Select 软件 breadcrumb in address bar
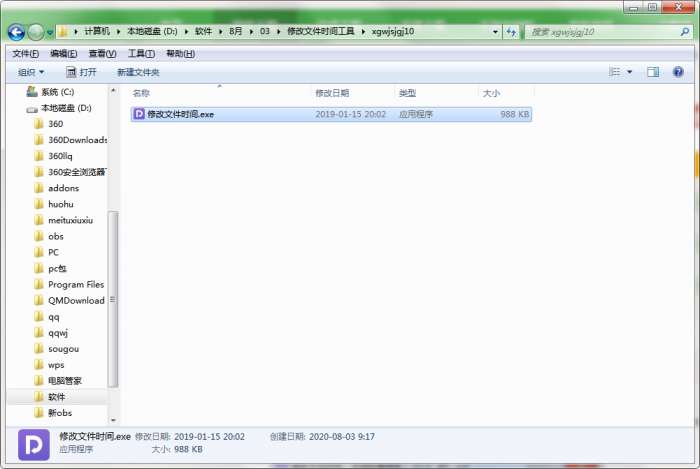This screenshot has height=469, width=700. (x=203, y=31)
